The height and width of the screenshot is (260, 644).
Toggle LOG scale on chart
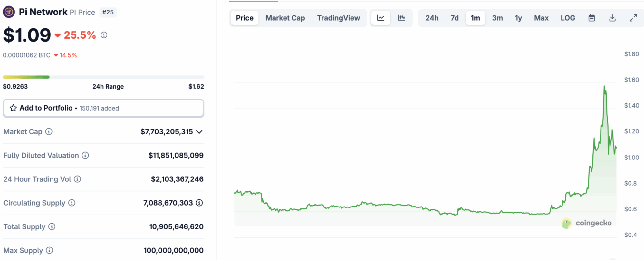[x=568, y=18]
